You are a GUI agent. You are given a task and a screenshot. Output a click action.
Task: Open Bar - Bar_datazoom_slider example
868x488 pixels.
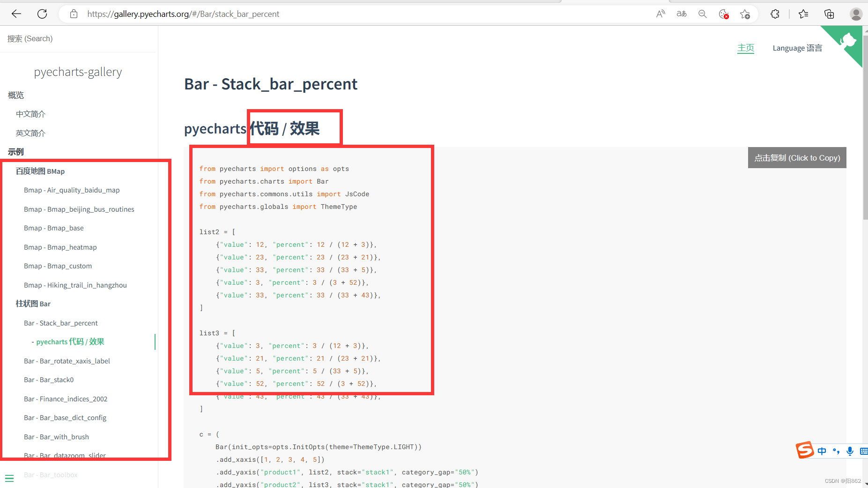coord(65,456)
